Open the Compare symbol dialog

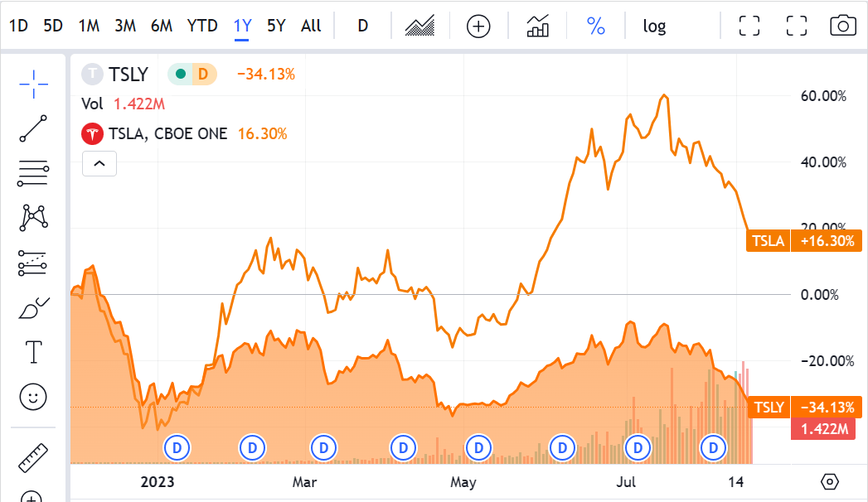(478, 26)
